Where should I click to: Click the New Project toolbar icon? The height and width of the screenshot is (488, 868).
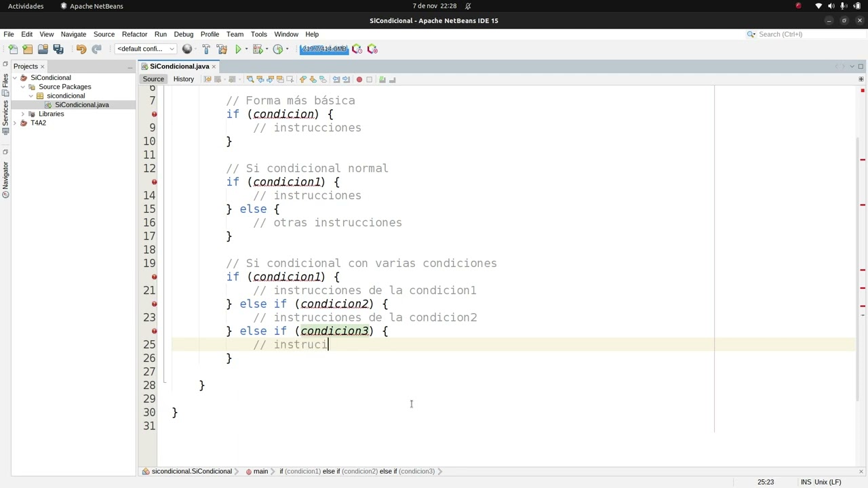tap(28, 49)
